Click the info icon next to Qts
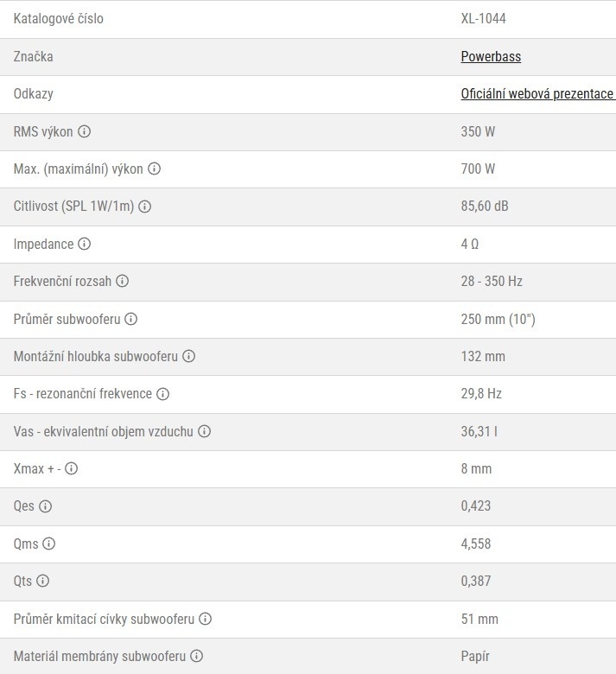The height and width of the screenshot is (674, 616). [43, 582]
